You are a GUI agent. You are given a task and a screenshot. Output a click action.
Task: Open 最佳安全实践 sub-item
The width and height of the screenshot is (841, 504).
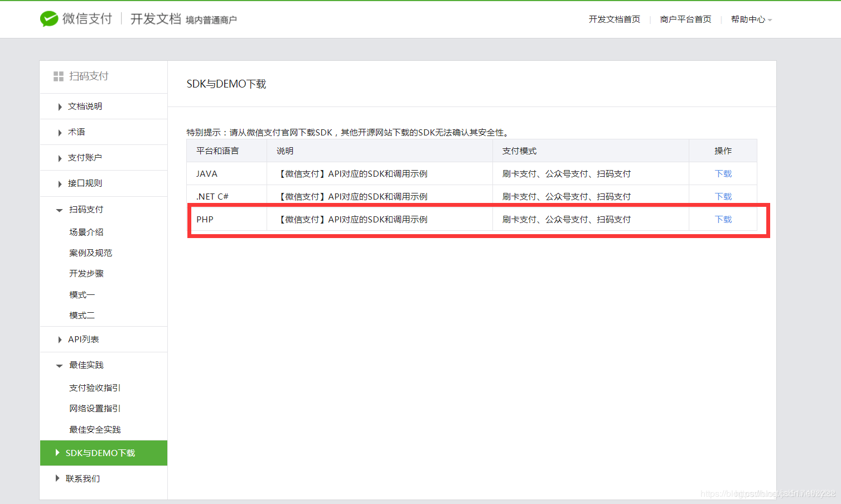point(95,429)
